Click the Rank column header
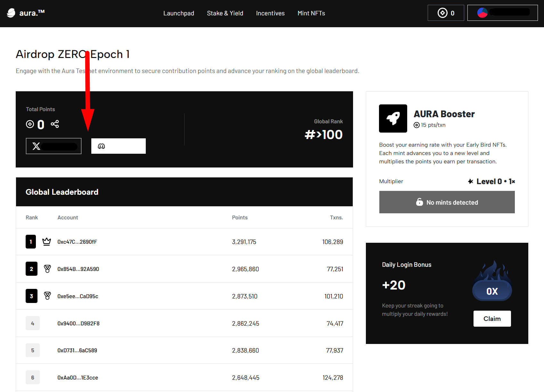This screenshot has height=392, width=544. (32, 217)
